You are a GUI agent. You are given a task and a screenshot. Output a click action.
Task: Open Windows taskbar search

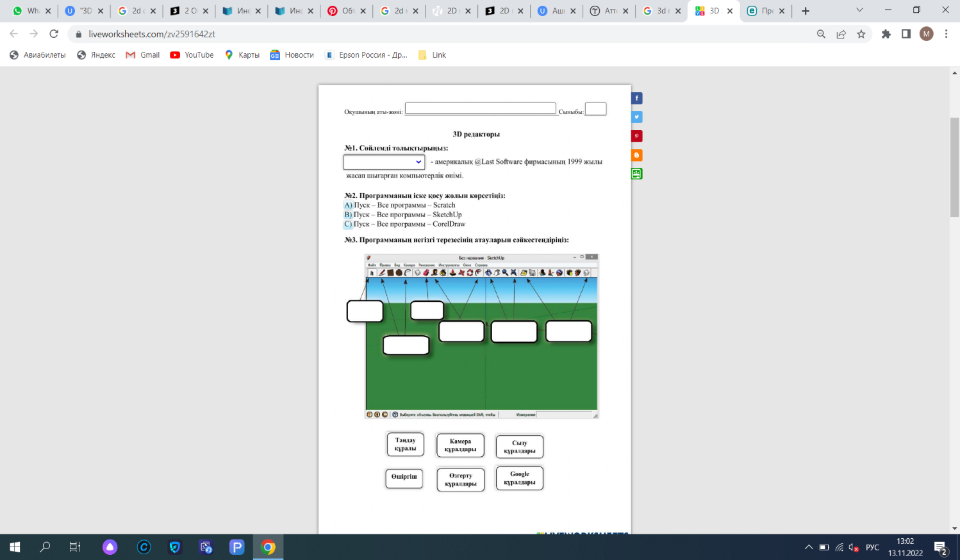(45, 547)
